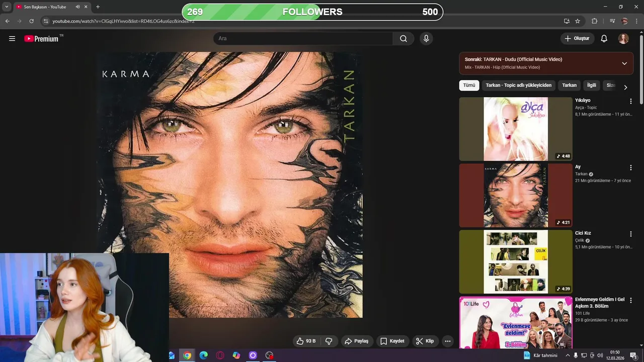Open Windows notification center icon
The height and width of the screenshot is (362, 644).
(x=634, y=355)
